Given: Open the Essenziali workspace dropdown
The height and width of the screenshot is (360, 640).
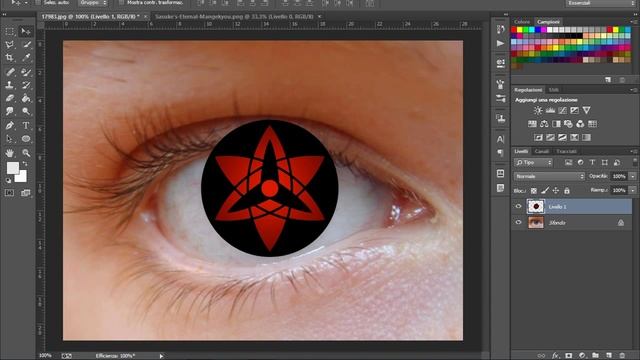Looking at the screenshot, I should click(x=600, y=3).
